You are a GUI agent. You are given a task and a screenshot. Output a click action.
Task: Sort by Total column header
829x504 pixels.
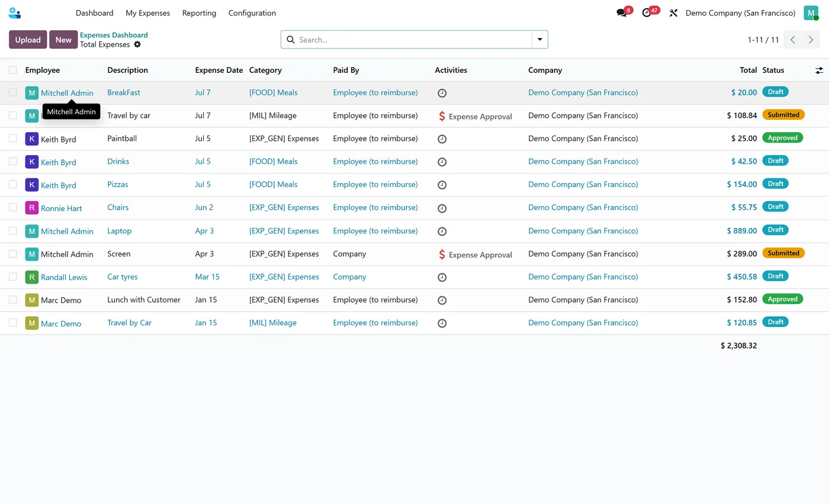pyautogui.click(x=748, y=70)
